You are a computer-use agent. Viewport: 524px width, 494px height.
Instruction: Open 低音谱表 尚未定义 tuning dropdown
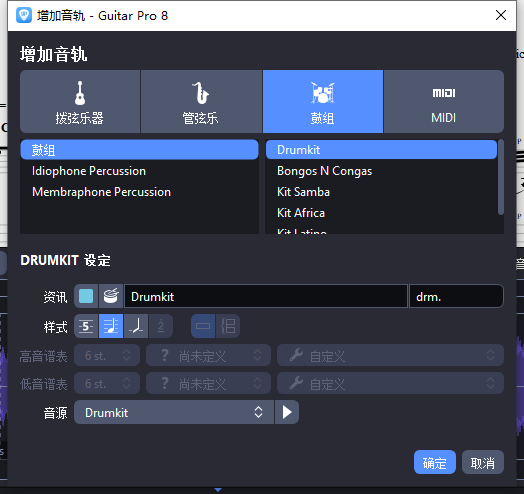tap(208, 383)
